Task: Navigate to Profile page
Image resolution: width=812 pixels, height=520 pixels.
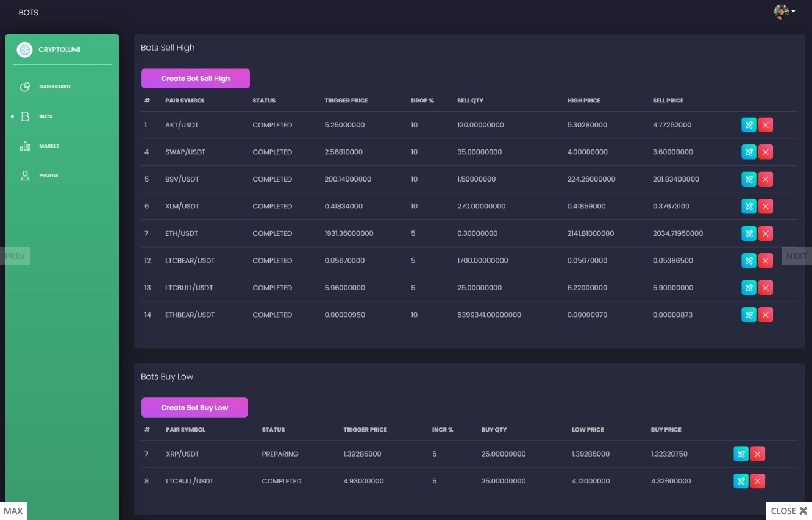Action: pos(48,176)
